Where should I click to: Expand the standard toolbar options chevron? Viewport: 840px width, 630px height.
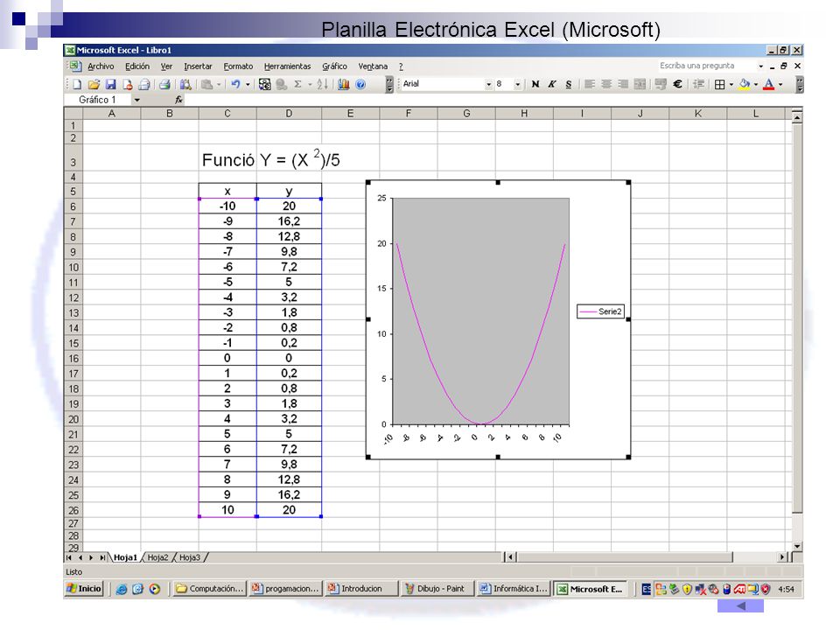tap(389, 84)
